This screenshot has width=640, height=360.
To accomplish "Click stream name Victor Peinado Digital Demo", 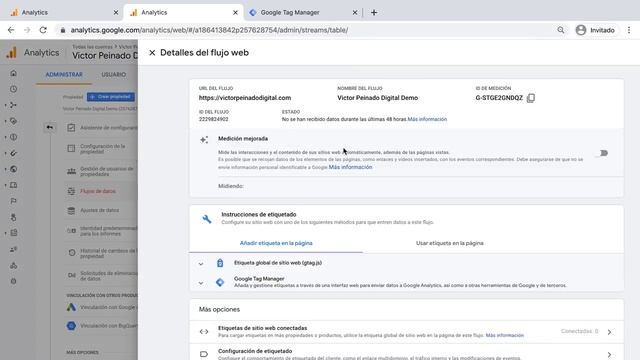I will click(378, 98).
